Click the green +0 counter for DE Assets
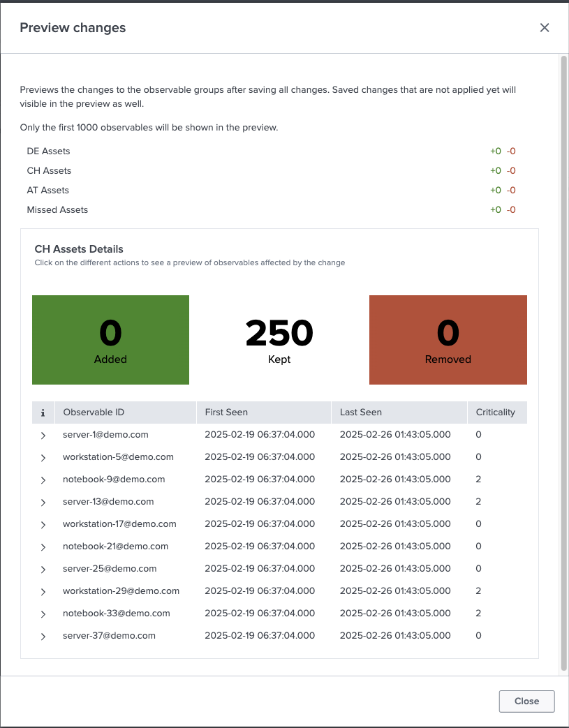Image resolution: width=569 pixels, height=728 pixels. pos(494,151)
